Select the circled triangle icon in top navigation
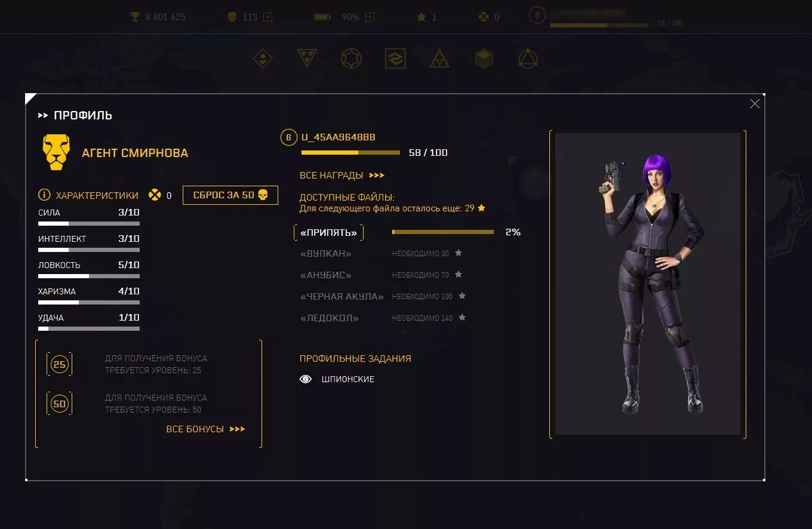The image size is (812, 529). point(528,59)
